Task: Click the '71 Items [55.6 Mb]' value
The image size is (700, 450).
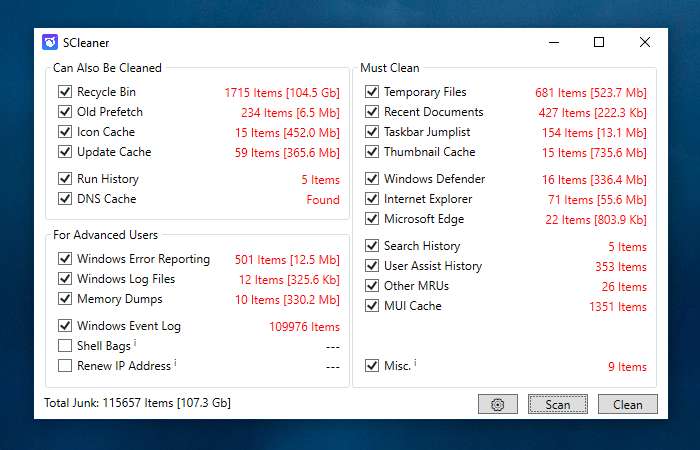Action: 597,200
